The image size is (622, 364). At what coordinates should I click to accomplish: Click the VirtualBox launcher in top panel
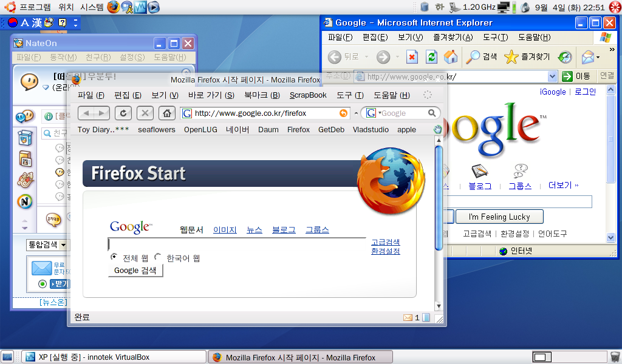[x=140, y=7]
